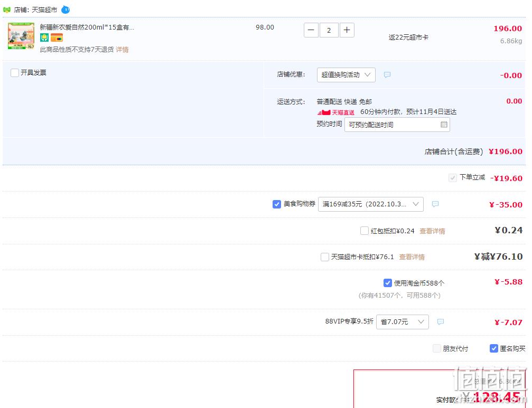Click the comment icon beside 省7.07元 dropdown
Screen dimensions: 532x408
[441, 321]
